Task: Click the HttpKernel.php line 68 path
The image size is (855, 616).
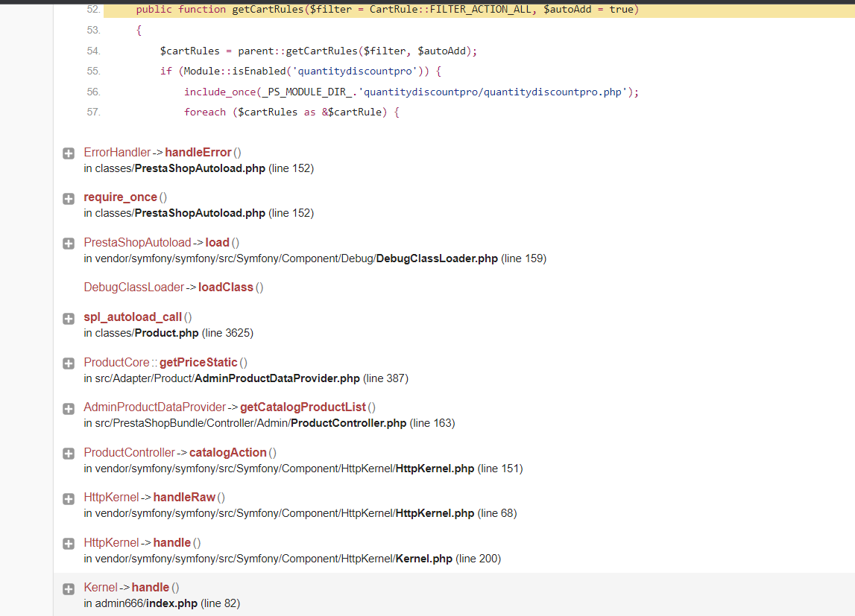Action: pyautogui.click(x=300, y=513)
